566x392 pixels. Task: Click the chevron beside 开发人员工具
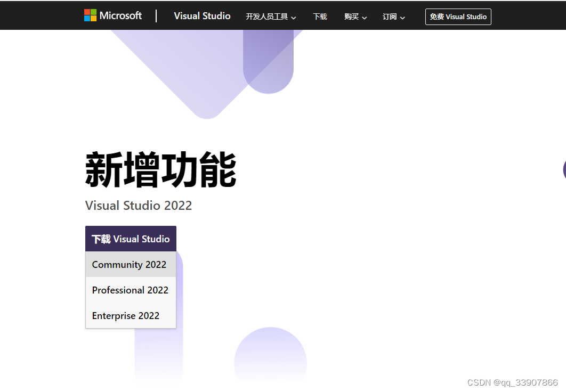pos(294,18)
